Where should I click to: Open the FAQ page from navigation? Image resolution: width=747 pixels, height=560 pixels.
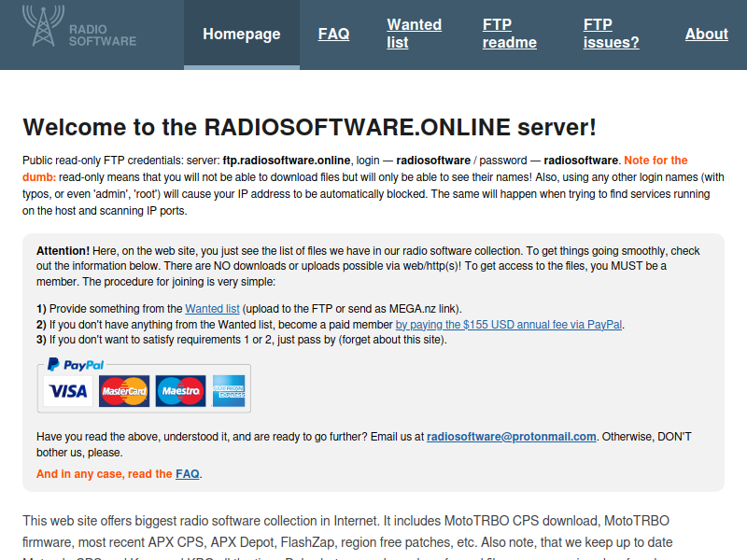[x=333, y=34]
